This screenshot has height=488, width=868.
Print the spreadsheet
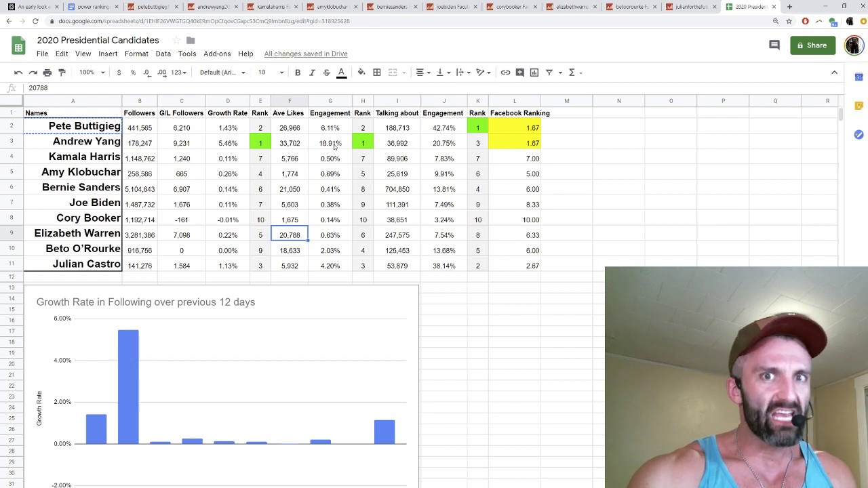pyautogui.click(x=47, y=73)
